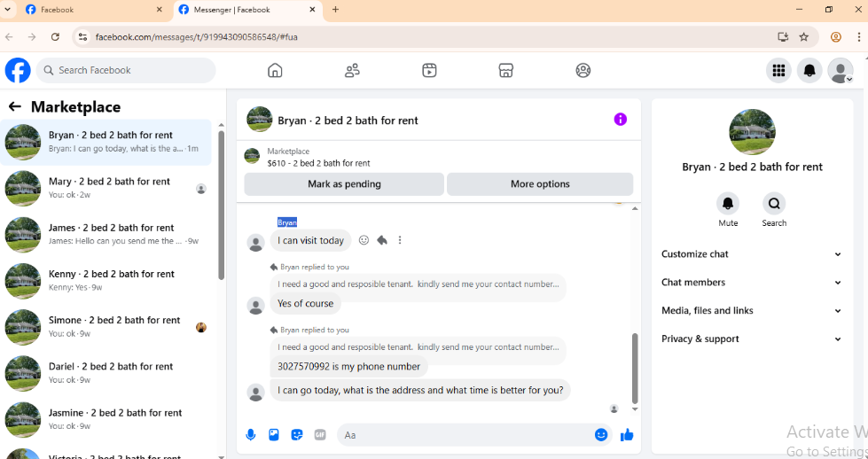The width and height of the screenshot is (868, 459).
Task: Expand the Privacy & support section
Action: (752, 339)
